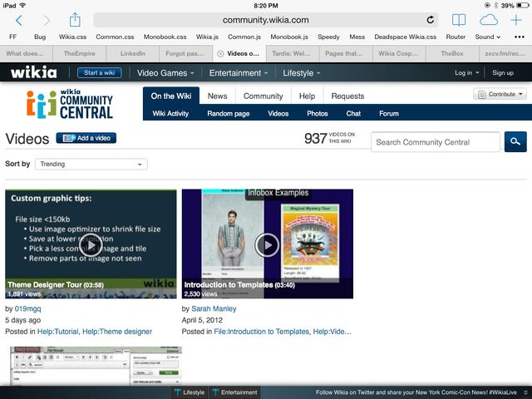
Task: Open Sarah Manley's profile link
Action: point(214,308)
